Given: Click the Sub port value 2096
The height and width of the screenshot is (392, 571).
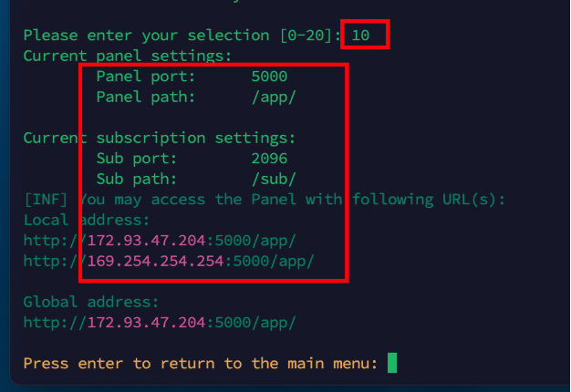Looking at the screenshot, I should [x=269, y=159].
